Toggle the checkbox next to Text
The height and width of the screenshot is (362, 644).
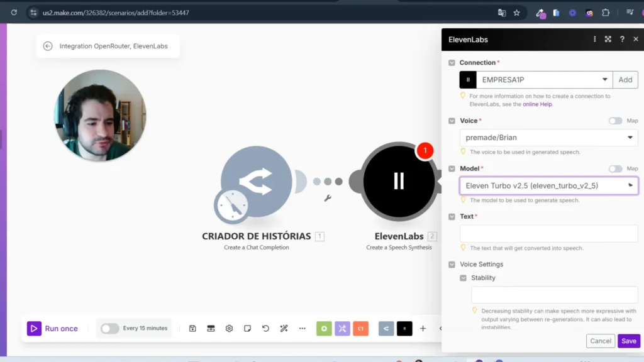click(x=452, y=216)
